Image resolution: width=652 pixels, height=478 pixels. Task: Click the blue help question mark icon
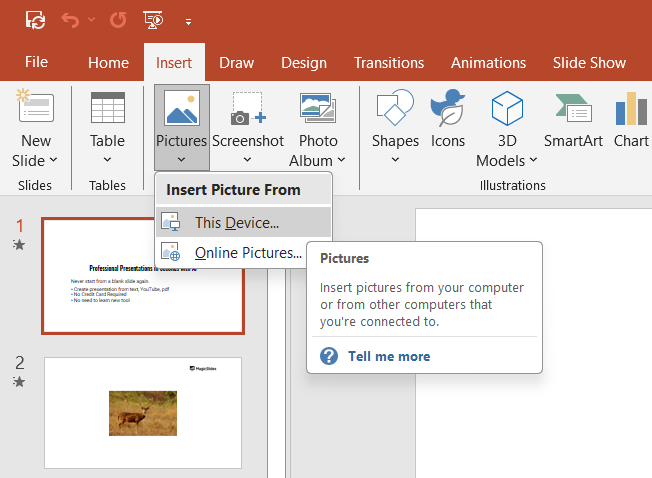click(329, 356)
